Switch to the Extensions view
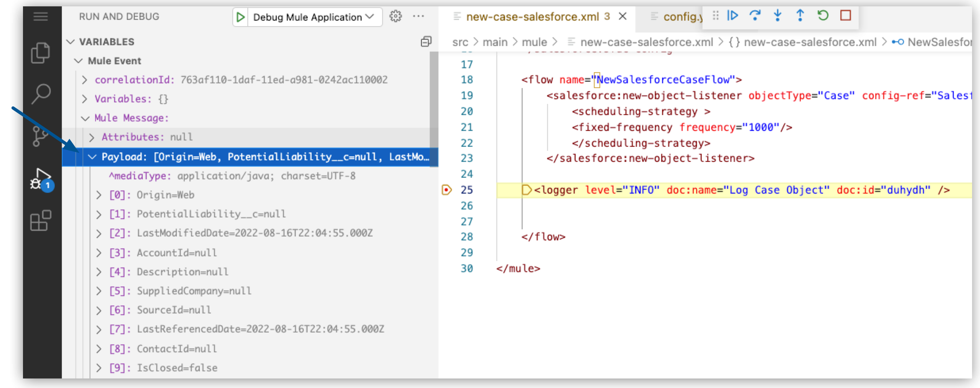The image size is (980, 388). tap(40, 221)
